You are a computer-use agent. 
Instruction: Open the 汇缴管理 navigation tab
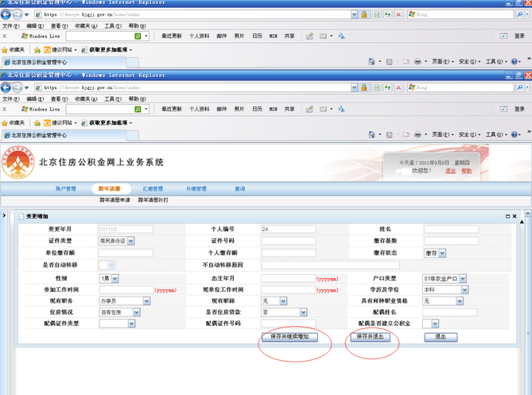[x=153, y=189]
